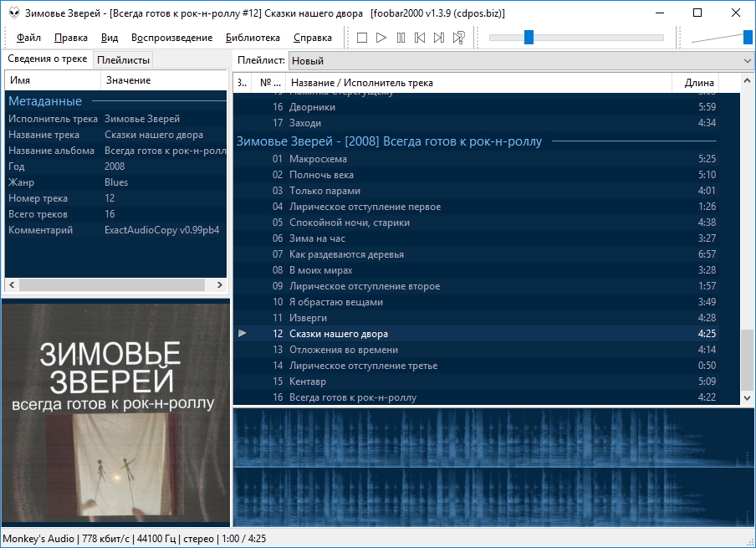Select the Сведения о треке tab
The image size is (756, 548).
pyautogui.click(x=47, y=59)
